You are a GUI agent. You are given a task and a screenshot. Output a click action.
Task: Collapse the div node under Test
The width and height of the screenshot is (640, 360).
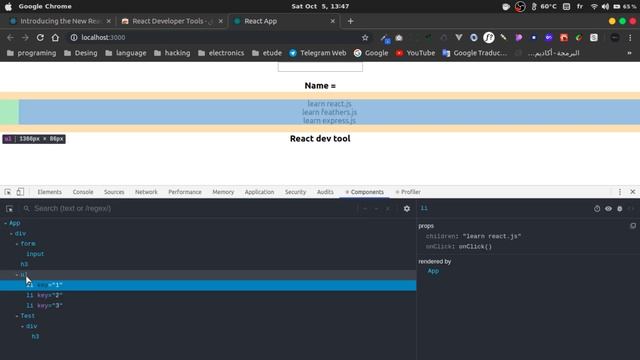pos(23,326)
